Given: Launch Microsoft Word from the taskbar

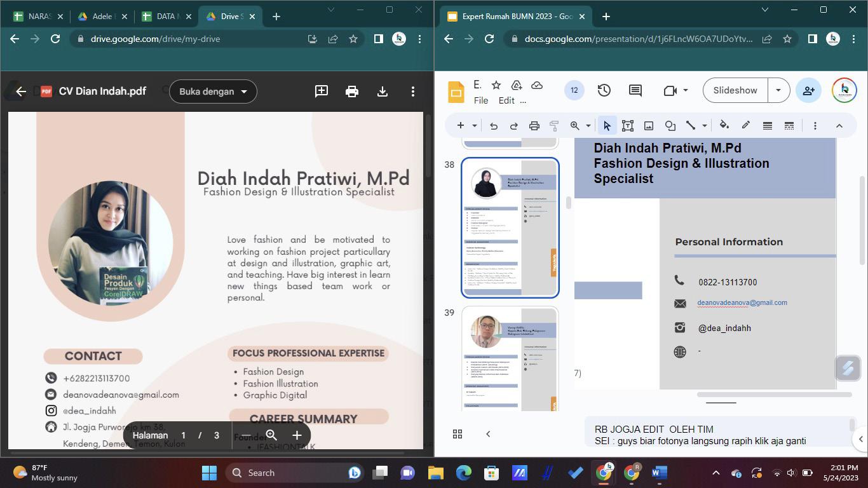Looking at the screenshot, I should (x=658, y=473).
